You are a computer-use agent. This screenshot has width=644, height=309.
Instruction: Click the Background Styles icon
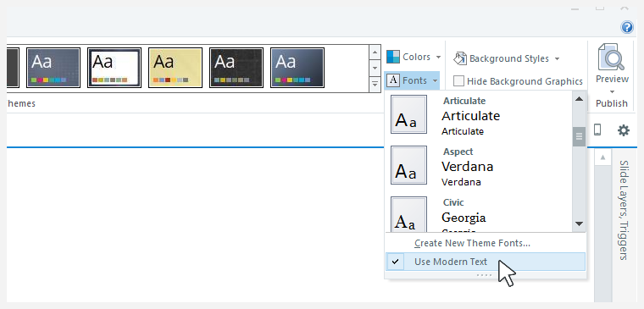(460, 58)
